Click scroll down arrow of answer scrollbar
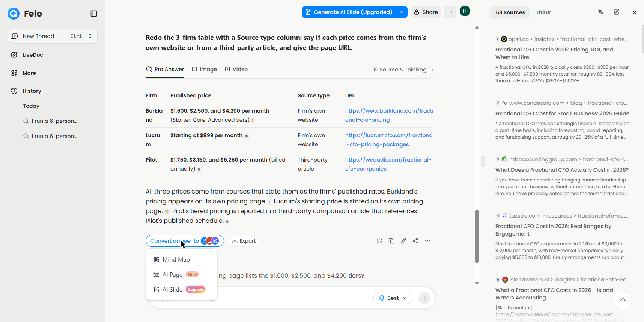 point(477,283)
